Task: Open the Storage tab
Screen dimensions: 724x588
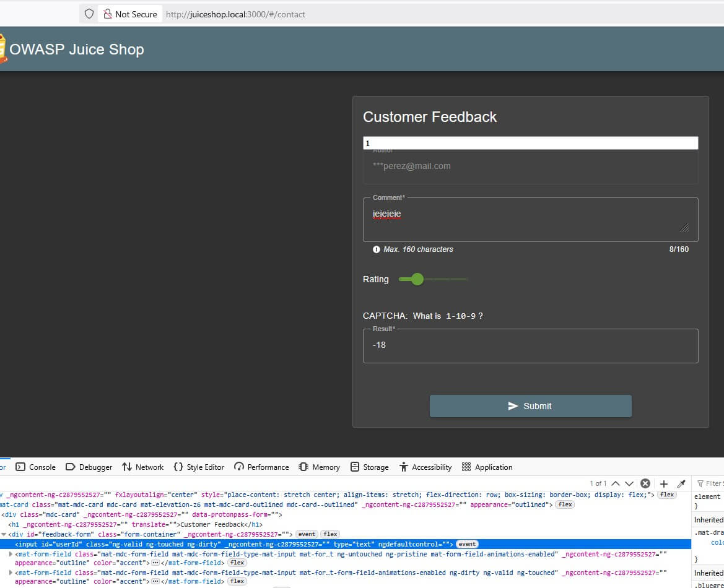Action: coord(369,467)
